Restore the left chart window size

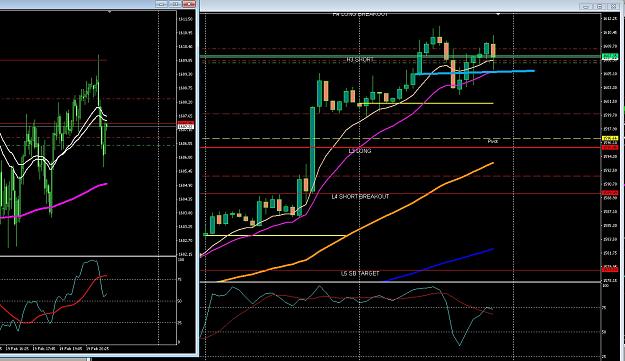(175, 4)
